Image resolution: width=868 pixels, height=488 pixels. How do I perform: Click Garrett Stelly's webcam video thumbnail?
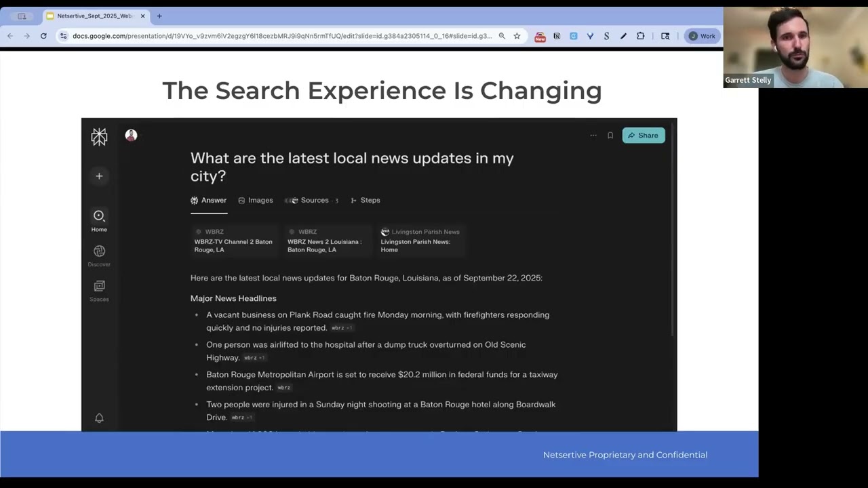tap(795, 47)
